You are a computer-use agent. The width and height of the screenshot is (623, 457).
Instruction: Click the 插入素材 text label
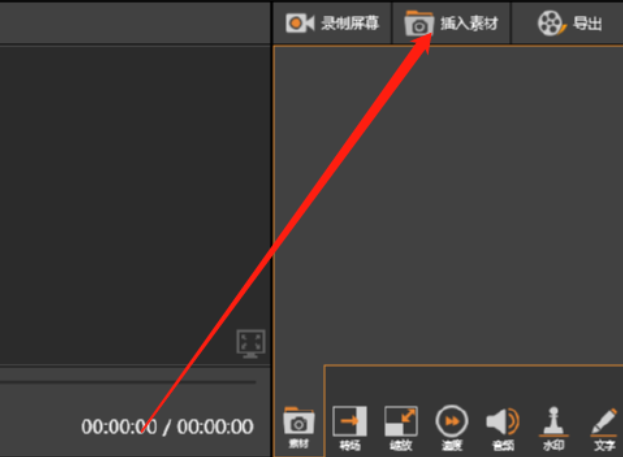point(469,23)
